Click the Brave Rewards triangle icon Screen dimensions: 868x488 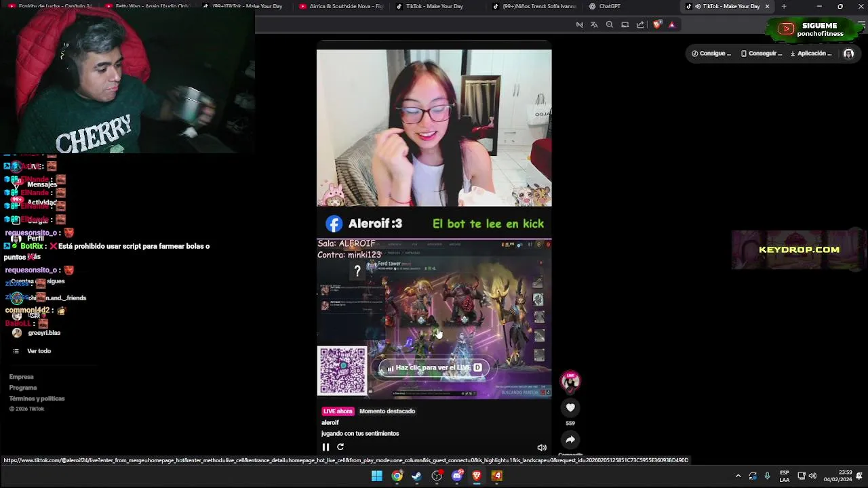pos(672,24)
